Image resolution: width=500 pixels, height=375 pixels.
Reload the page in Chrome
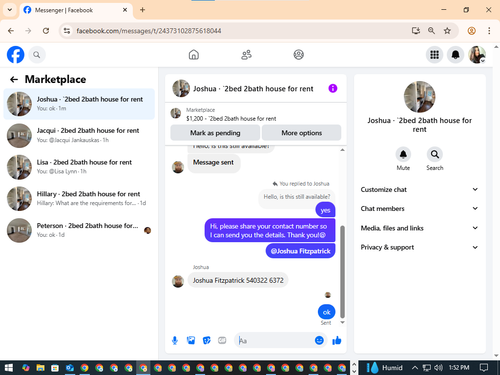pyautogui.click(x=46, y=31)
